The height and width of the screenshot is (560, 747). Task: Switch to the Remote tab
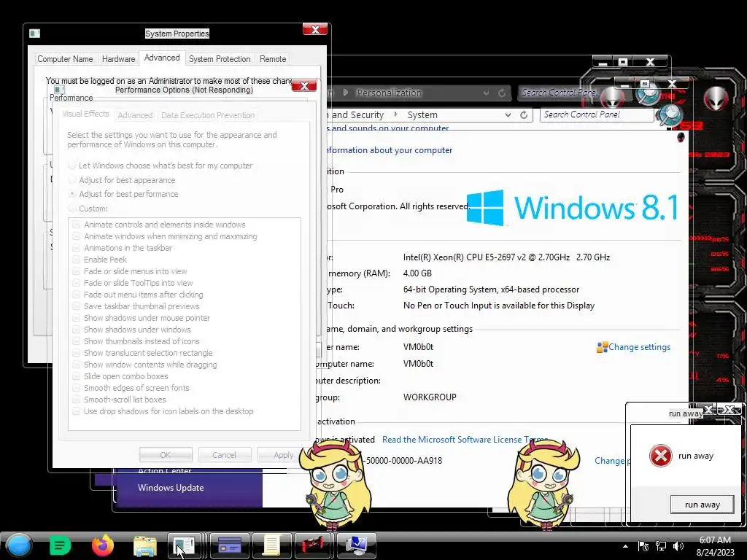[273, 59]
